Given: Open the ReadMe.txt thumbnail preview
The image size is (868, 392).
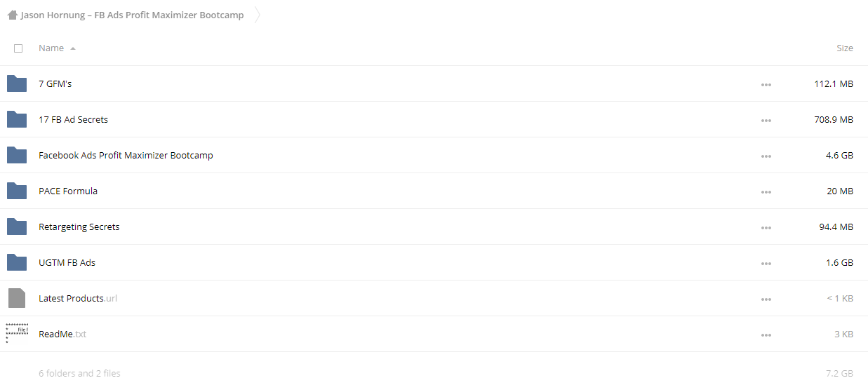Looking at the screenshot, I should (17, 334).
